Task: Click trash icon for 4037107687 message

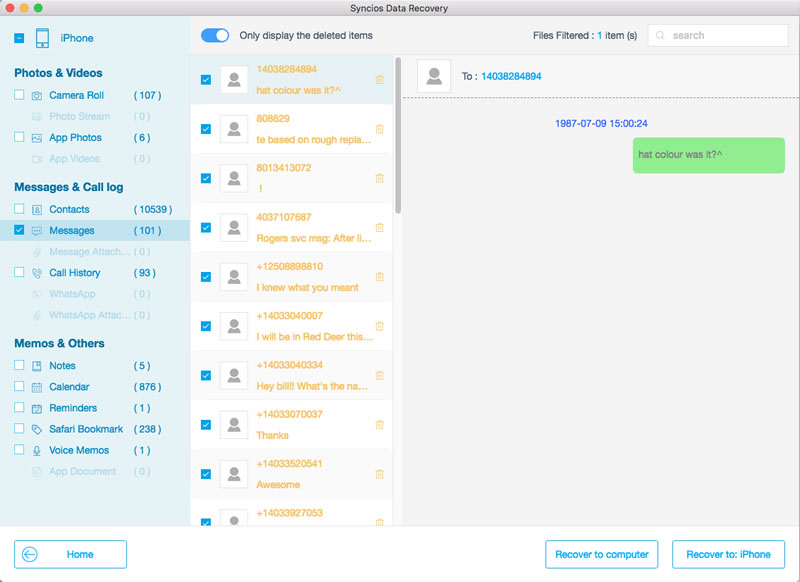Action: coord(380,227)
